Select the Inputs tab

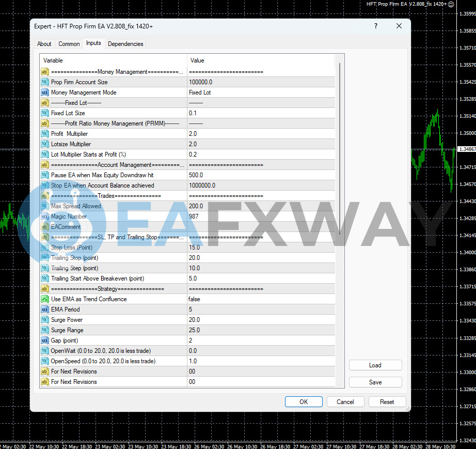click(93, 43)
